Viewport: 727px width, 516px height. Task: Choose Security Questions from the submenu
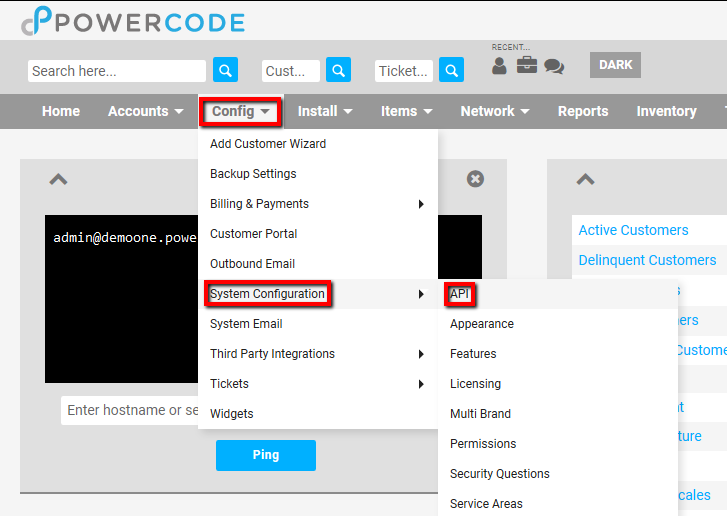pyautogui.click(x=558, y=474)
